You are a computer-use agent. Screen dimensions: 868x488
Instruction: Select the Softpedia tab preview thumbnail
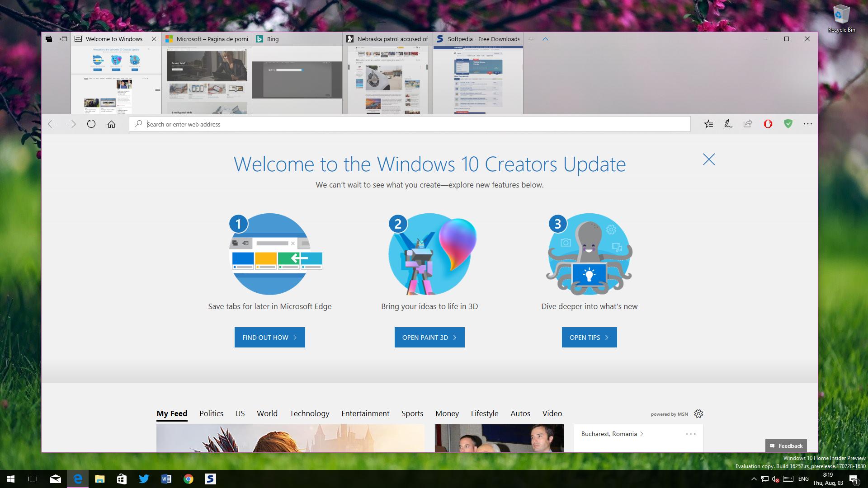tap(478, 80)
